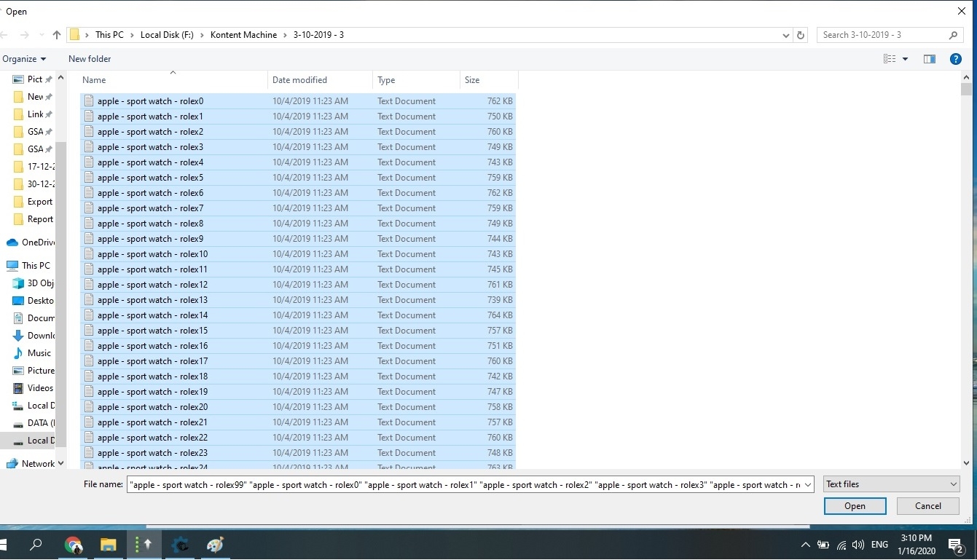Open the Organize dropdown menu
The height and width of the screenshot is (560, 977).
(x=24, y=59)
